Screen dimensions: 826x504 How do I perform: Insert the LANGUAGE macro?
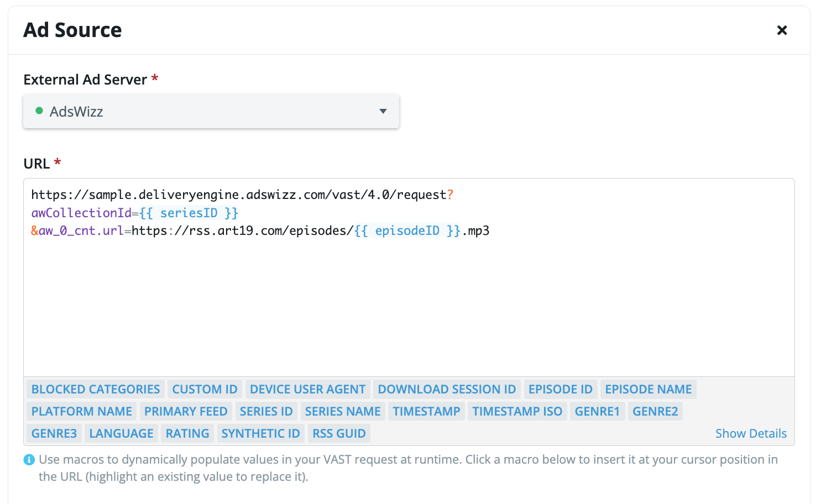pyautogui.click(x=121, y=433)
